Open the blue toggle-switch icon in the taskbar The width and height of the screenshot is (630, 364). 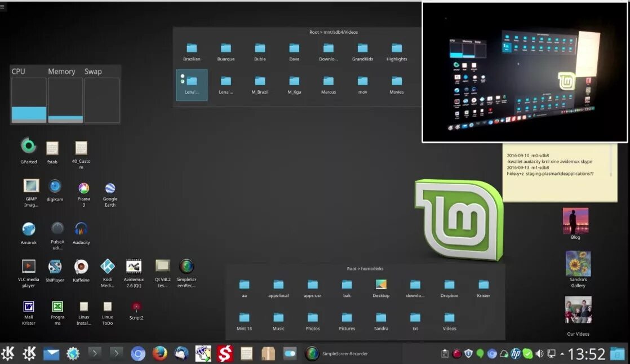pyautogui.click(x=290, y=353)
